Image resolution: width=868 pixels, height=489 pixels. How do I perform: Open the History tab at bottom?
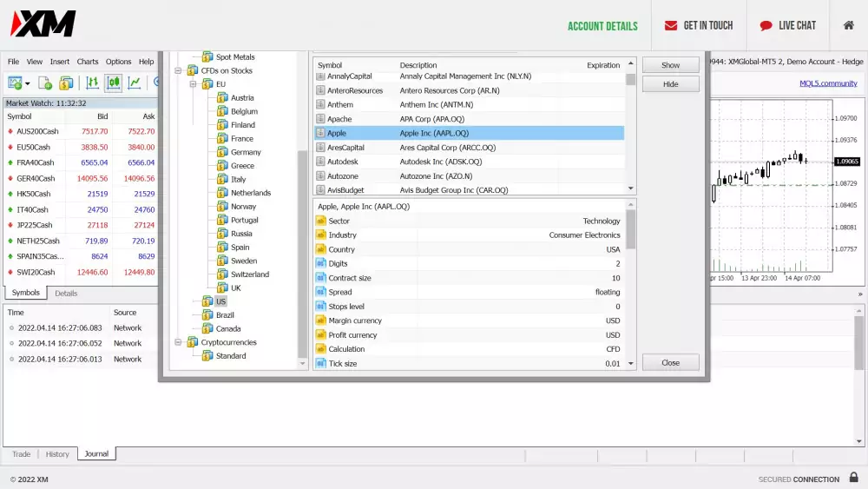point(57,454)
